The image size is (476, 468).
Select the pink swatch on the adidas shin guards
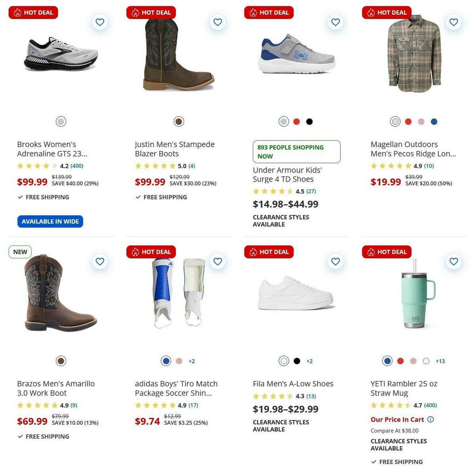pos(179,361)
